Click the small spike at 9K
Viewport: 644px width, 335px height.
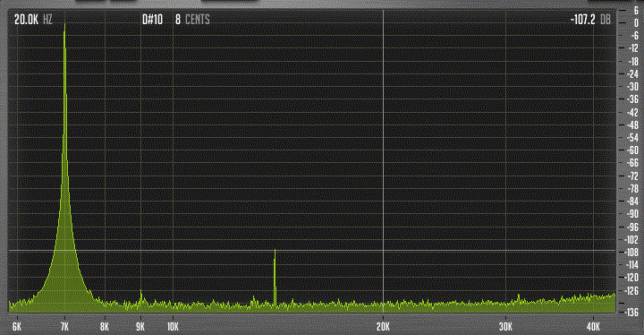click(141, 297)
